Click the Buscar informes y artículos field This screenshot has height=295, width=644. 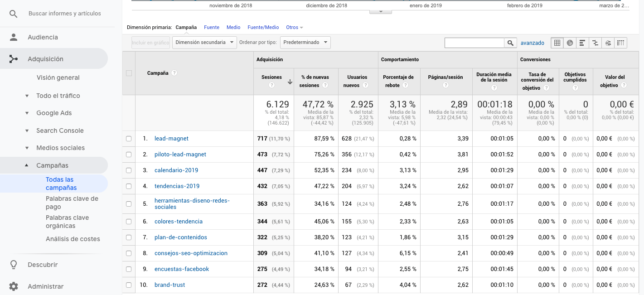65,14
